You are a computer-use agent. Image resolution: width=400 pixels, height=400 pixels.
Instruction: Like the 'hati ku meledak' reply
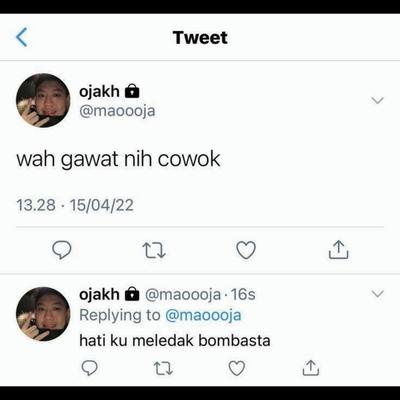pyautogui.click(x=237, y=368)
